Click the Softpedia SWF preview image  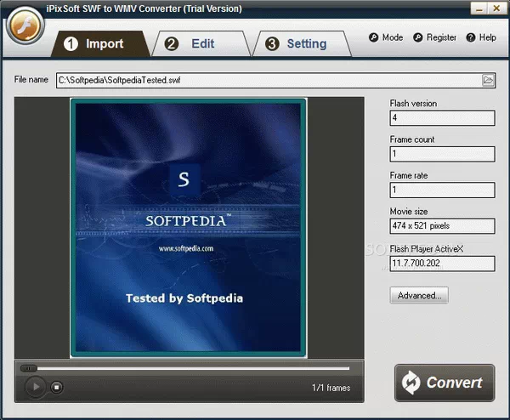[187, 227]
